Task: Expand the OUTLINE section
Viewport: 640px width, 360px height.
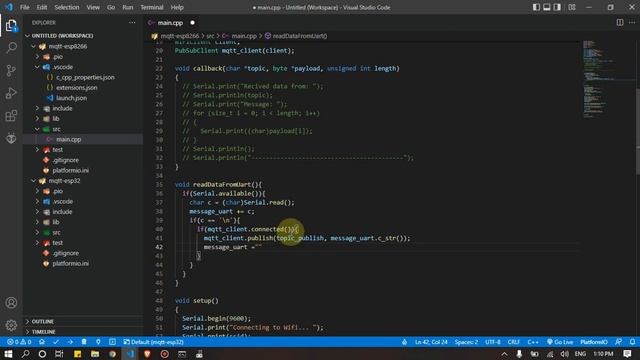Action: point(83,322)
